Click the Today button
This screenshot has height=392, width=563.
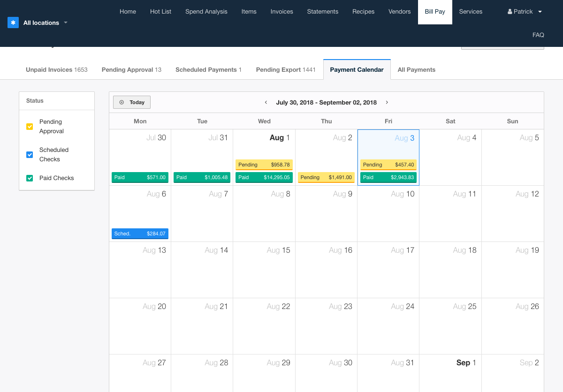pos(132,102)
